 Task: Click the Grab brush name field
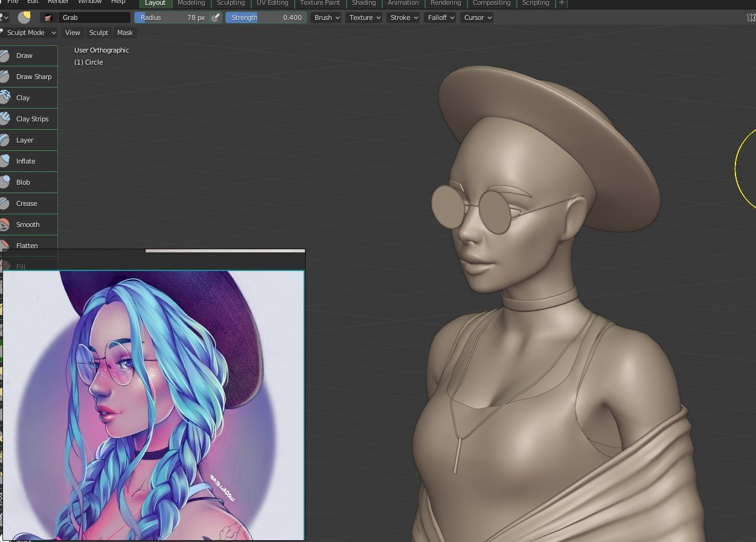[x=94, y=18]
